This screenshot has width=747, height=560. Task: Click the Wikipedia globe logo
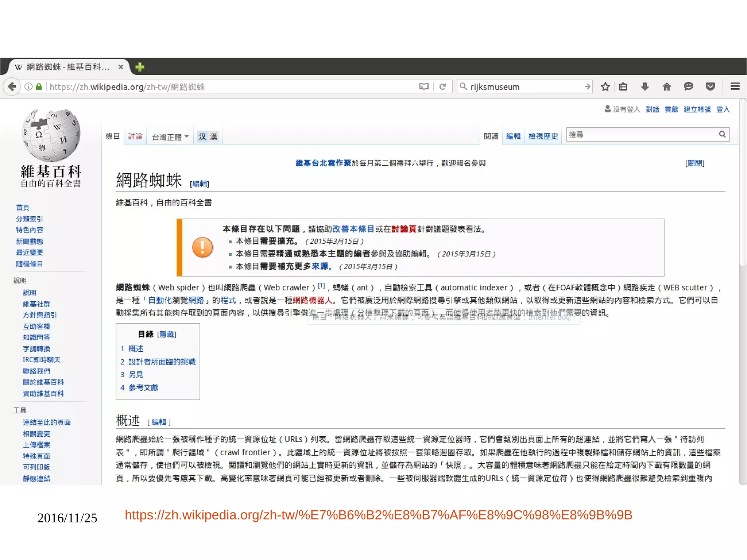[x=51, y=135]
